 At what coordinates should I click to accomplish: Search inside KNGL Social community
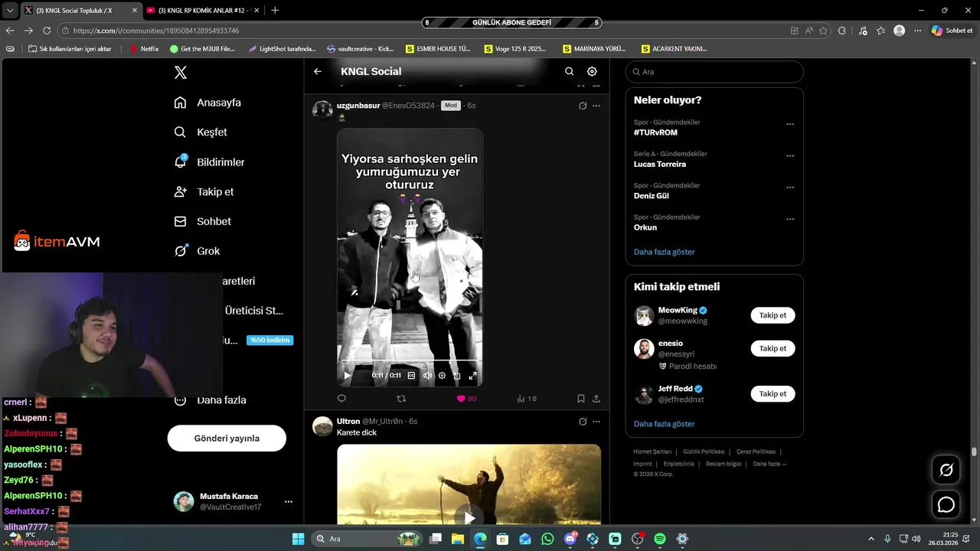[569, 71]
